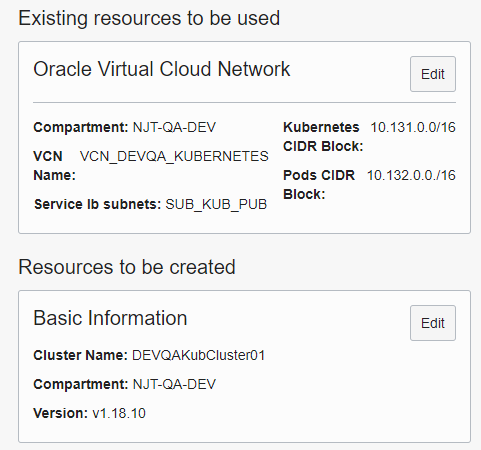Viewport: 481px width, 450px height.
Task: Click the Kubernetes CIDR Block label
Action: click(x=323, y=137)
